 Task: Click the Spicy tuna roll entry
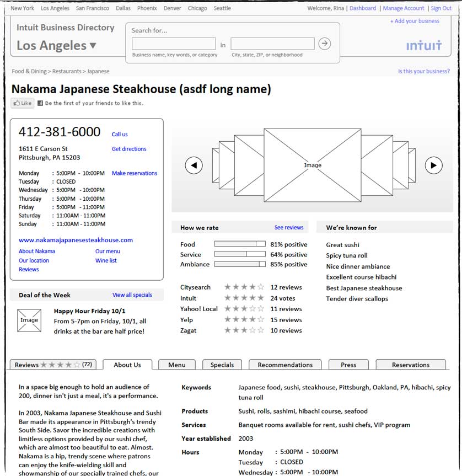(347, 255)
